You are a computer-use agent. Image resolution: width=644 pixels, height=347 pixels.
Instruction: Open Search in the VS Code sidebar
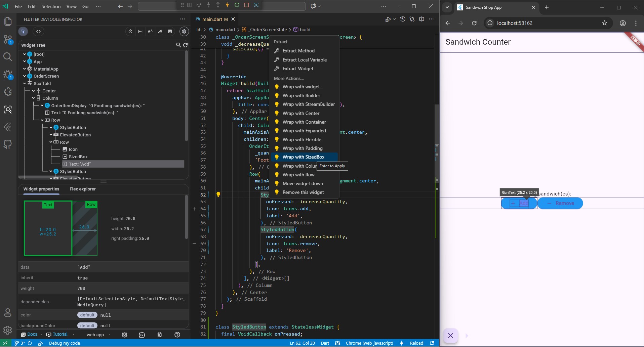coord(8,57)
